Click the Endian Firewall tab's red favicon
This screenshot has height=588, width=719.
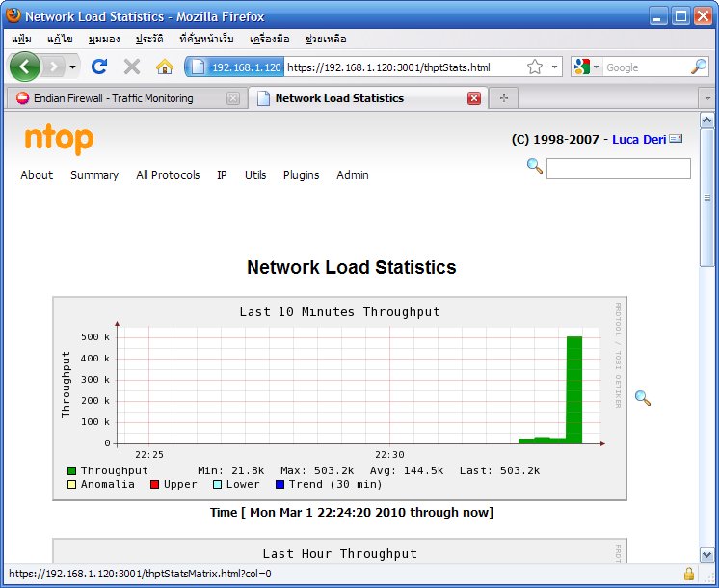pyautogui.click(x=22, y=97)
